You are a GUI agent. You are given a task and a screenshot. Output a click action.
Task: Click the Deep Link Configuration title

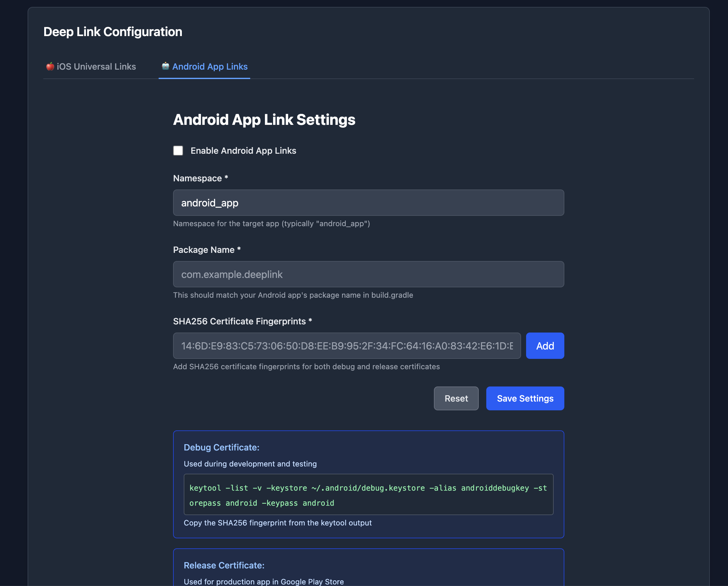pyautogui.click(x=113, y=32)
